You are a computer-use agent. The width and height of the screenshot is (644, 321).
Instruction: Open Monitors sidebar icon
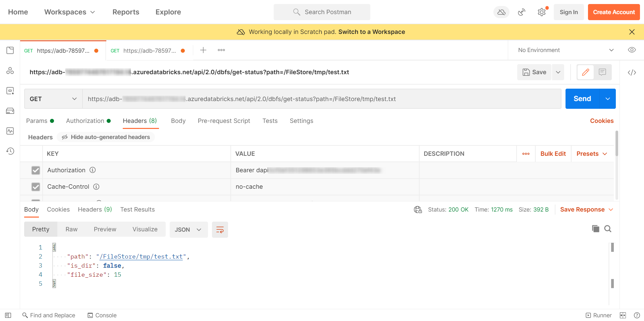pyautogui.click(x=10, y=131)
